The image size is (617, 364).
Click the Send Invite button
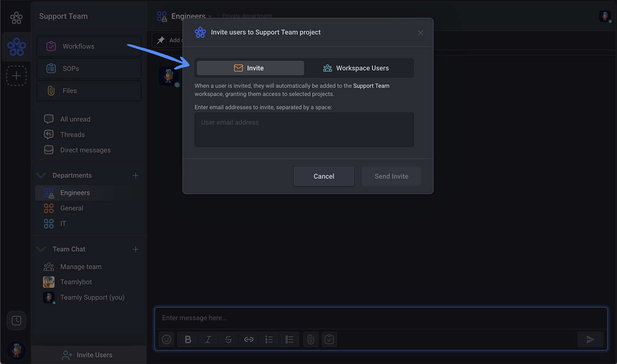coord(391,176)
